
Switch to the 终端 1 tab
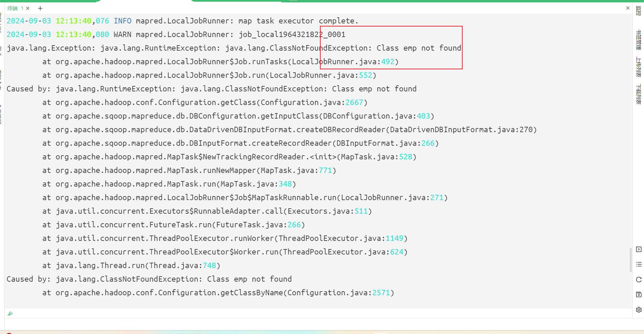click(15, 8)
